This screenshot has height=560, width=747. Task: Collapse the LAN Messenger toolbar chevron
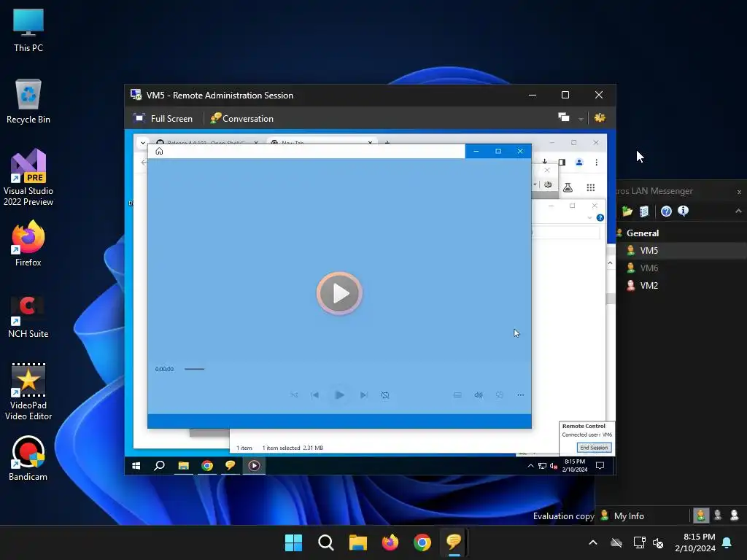(738, 211)
